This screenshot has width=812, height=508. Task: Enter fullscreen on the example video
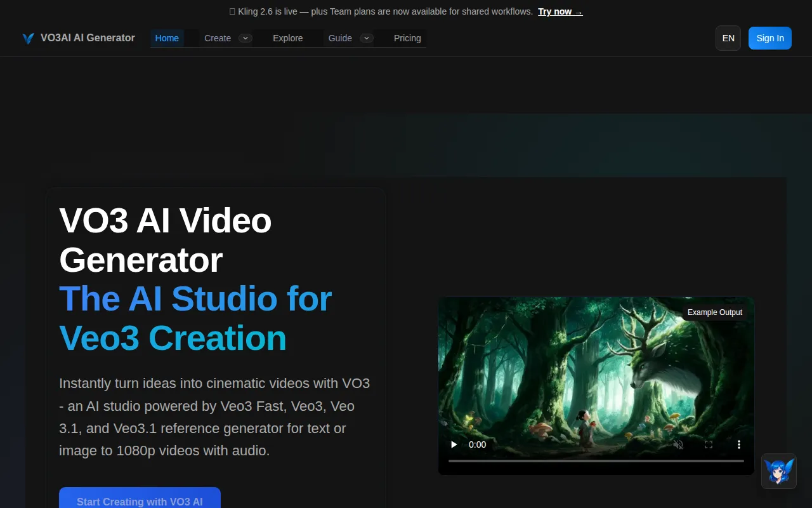click(709, 444)
